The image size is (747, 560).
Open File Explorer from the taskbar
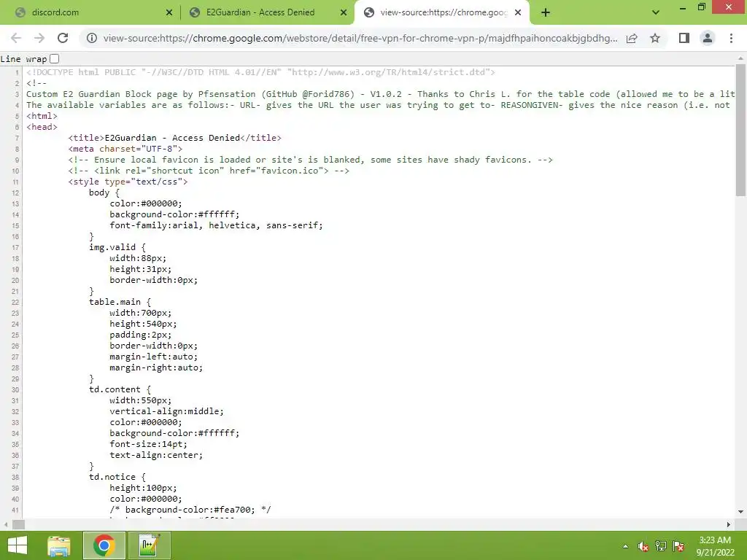coord(59,545)
